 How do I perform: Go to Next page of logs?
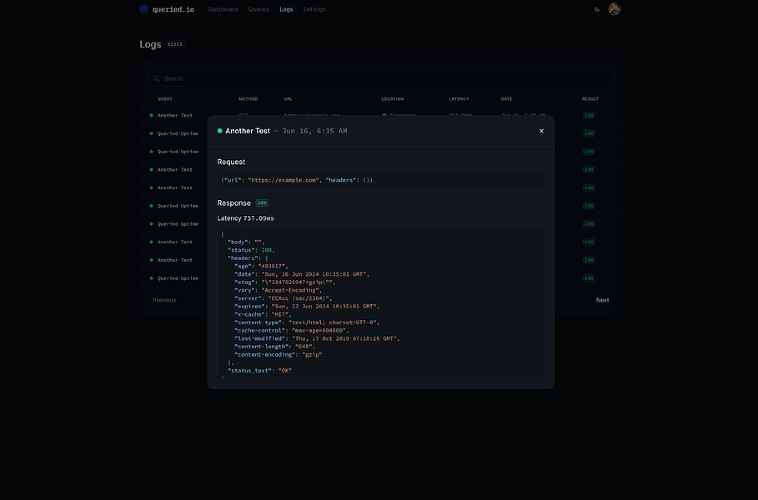(602, 300)
